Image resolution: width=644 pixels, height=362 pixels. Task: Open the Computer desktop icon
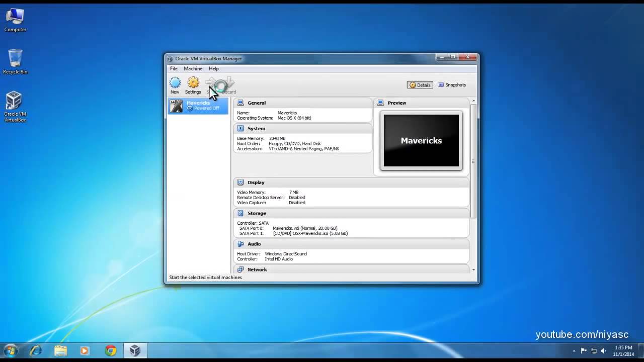[x=15, y=20]
